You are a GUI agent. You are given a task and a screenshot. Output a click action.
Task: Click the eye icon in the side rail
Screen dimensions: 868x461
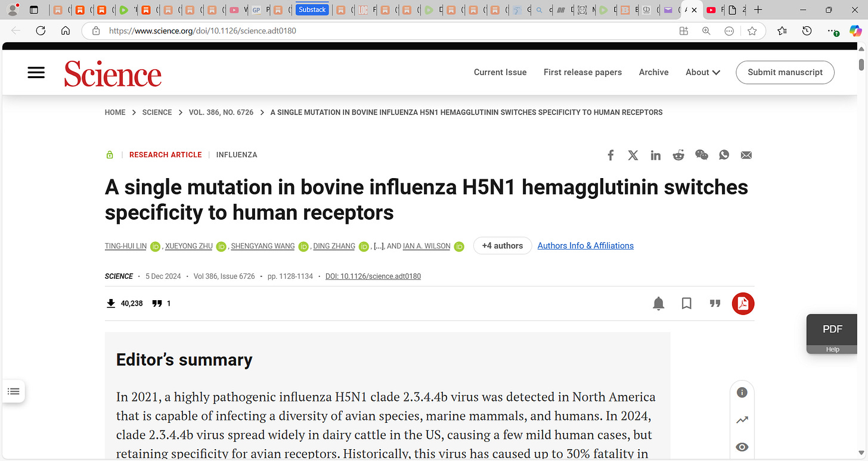(x=742, y=447)
